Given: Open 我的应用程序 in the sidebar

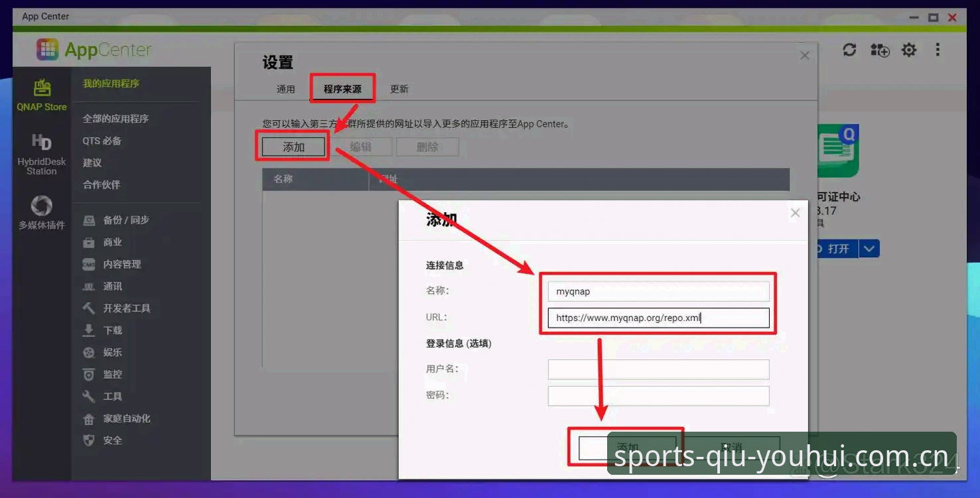Looking at the screenshot, I should (111, 84).
